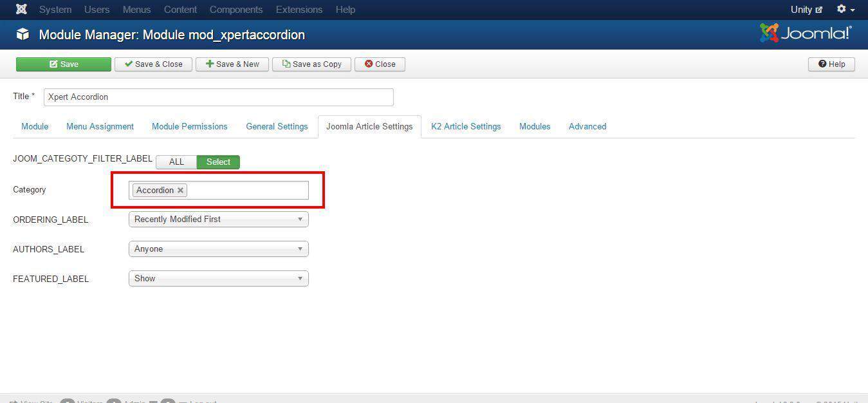The image size is (868, 403).
Task: Click Save as Copy
Action: [x=311, y=64]
